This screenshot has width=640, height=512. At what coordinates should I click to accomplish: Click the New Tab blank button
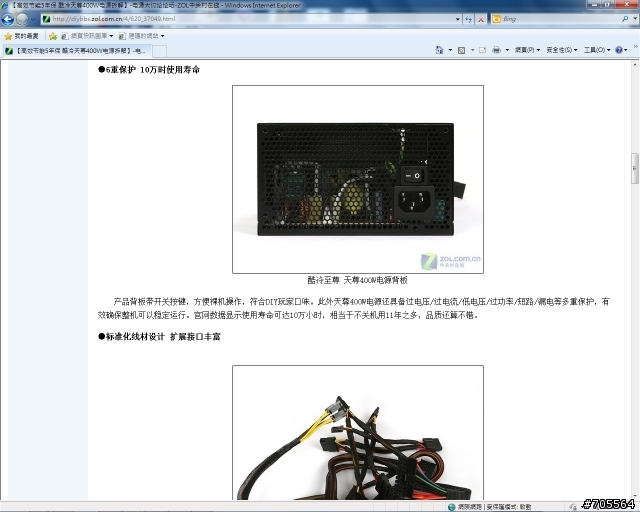(159, 51)
